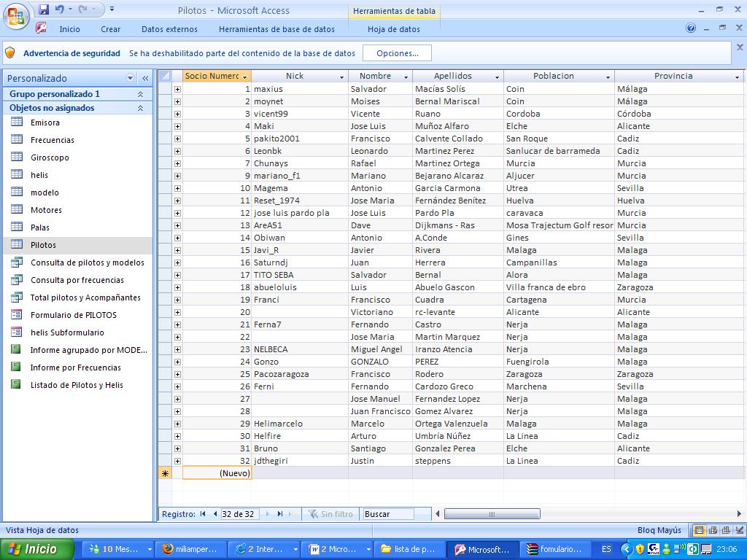Click the Undo arrow icon

click(59, 10)
